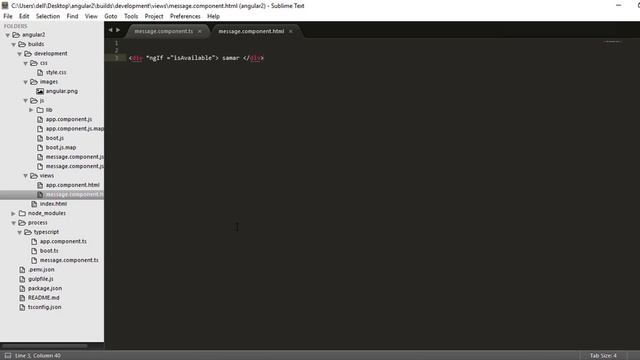The image size is (640, 360).
Task: Click the angular2 folder icon
Action: click(x=16, y=35)
